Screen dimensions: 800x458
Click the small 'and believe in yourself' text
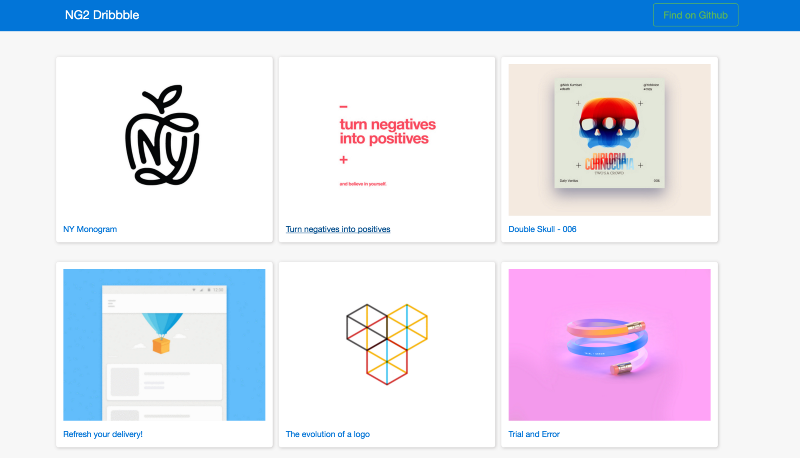(x=363, y=184)
